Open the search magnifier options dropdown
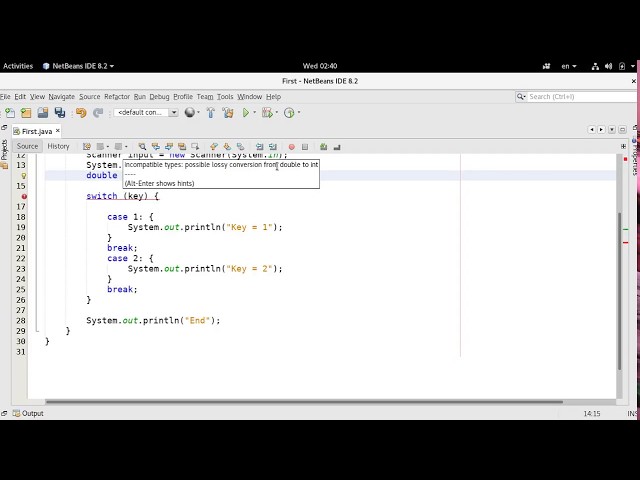Viewport: 640px width, 480px height. click(x=521, y=97)
